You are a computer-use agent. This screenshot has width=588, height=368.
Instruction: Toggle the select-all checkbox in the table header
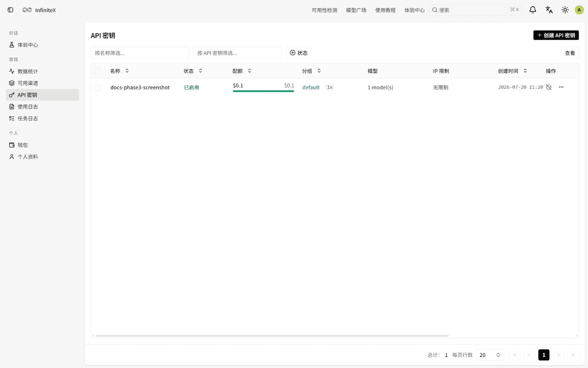click(97, 71)
